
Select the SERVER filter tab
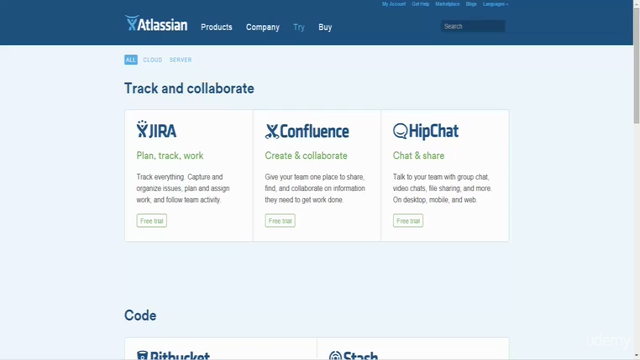(x=180, y=60)
